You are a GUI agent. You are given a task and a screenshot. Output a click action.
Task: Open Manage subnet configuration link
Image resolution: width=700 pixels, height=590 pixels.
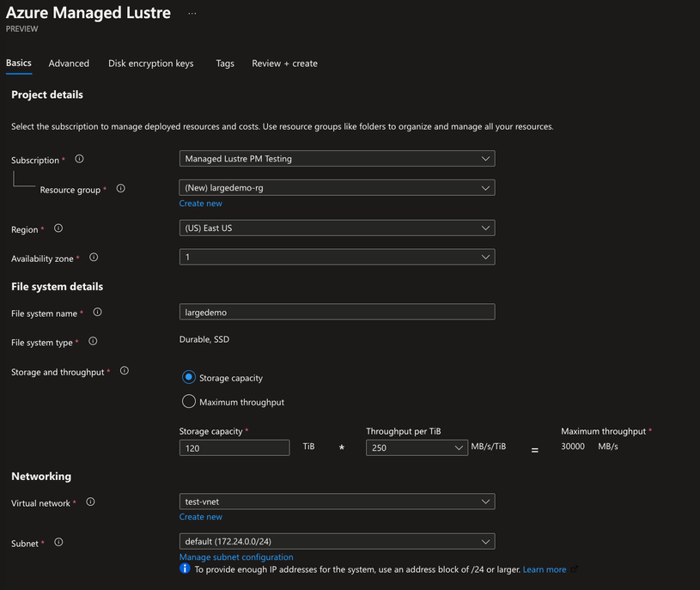click(x=236, y=557)
